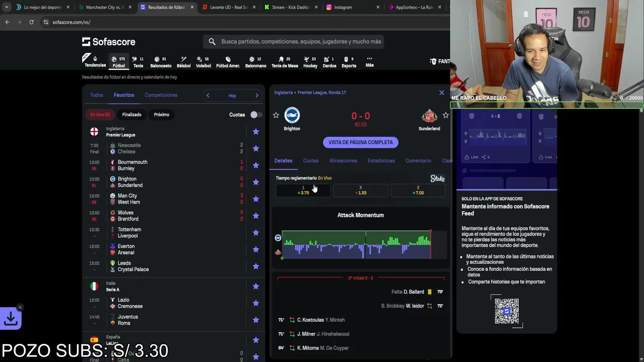Click the Stake sponsor logo
The image size is (644, 362).
[x=438, y=178]
